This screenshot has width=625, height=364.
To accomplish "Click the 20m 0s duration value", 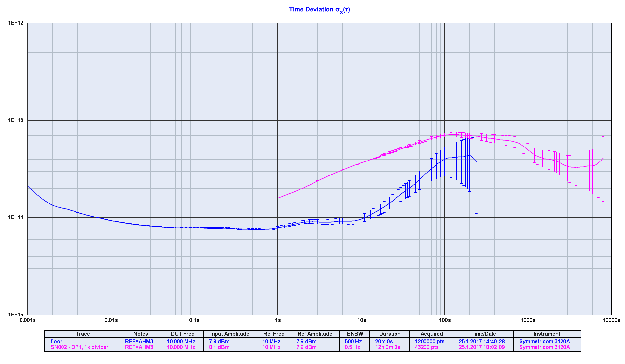I will pos(384,341).
